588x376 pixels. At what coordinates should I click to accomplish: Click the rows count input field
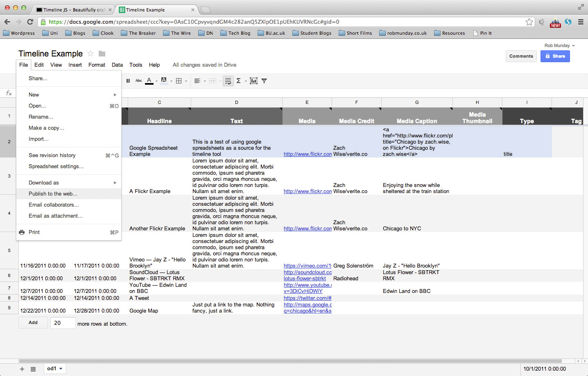(63, 323)
